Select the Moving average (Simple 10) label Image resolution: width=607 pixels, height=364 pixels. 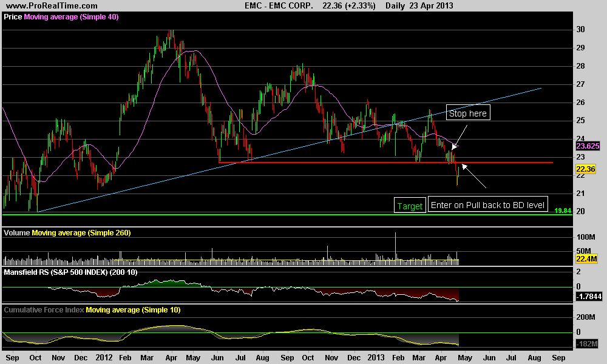(x=133, y=310)
